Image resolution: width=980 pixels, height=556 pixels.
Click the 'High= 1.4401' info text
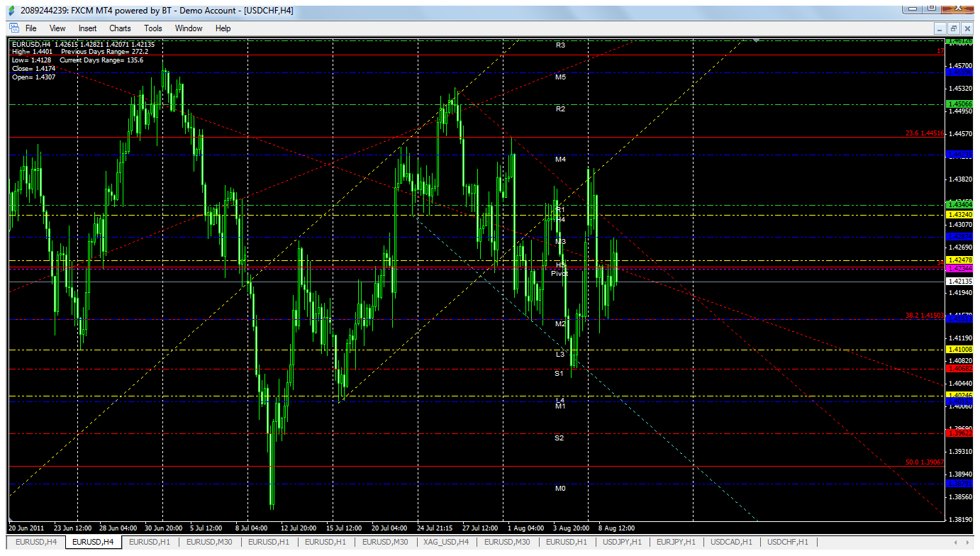[x=32, y=52]
